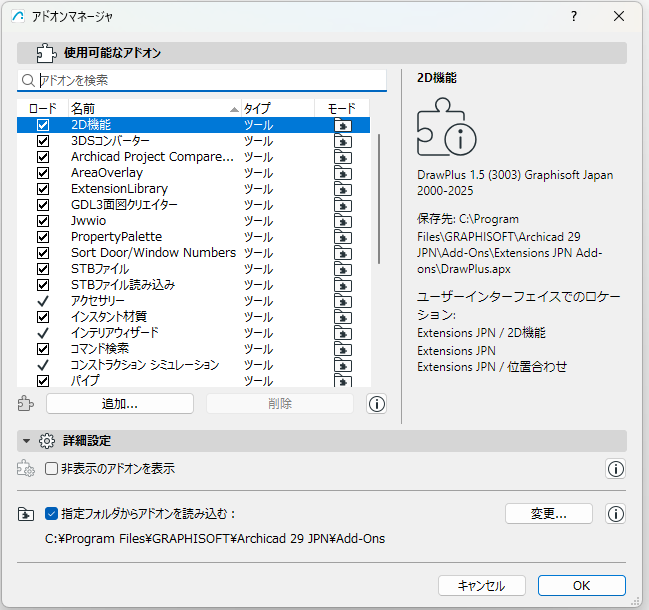
Task: Click the mode icon in アクセサリー row
Action: point(343,301)
